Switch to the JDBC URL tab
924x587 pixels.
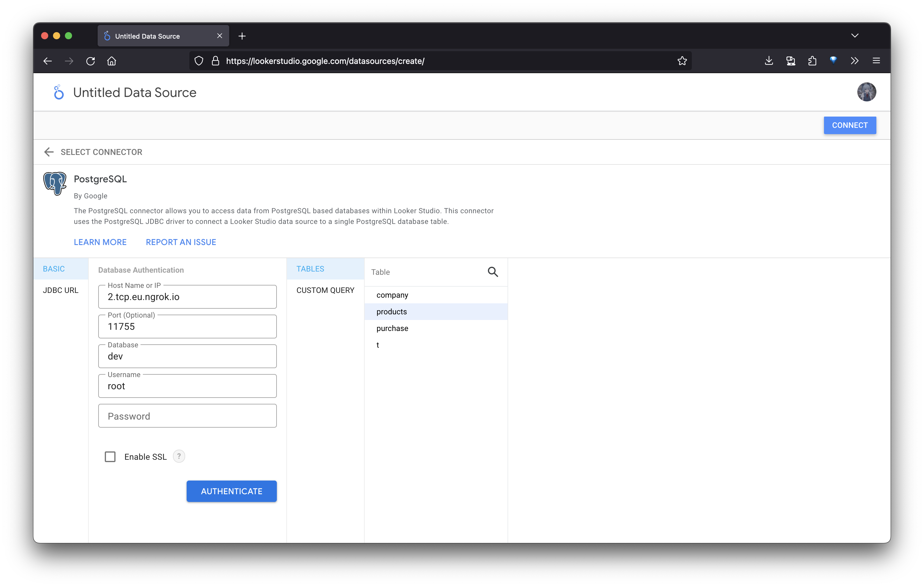[x=61, y=290]
